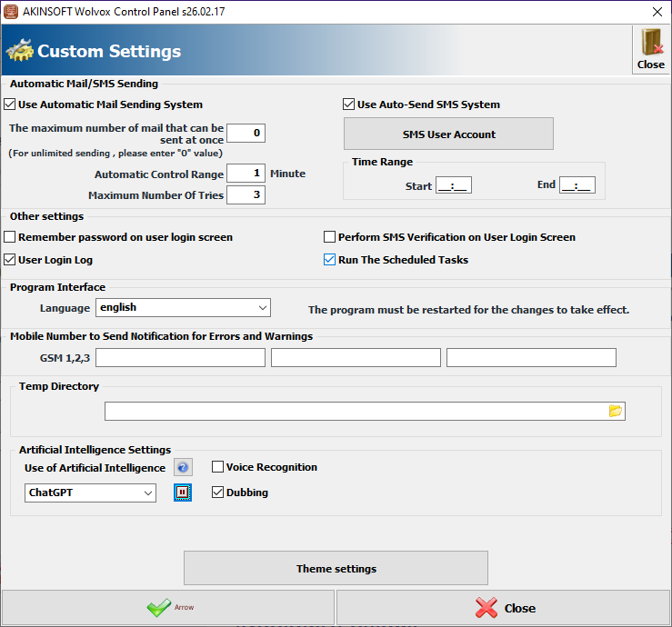
Task: Close the window using title bar X
Action: coord(657,12)
